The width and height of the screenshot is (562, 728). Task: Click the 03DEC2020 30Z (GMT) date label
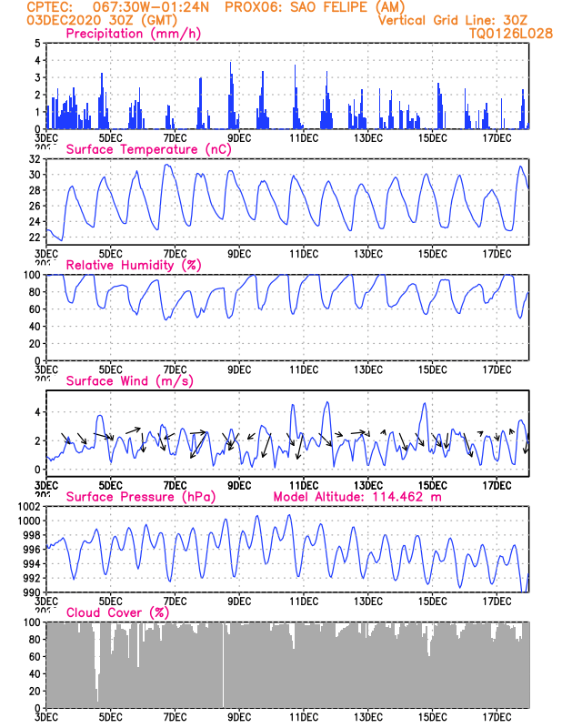point(102,20)
